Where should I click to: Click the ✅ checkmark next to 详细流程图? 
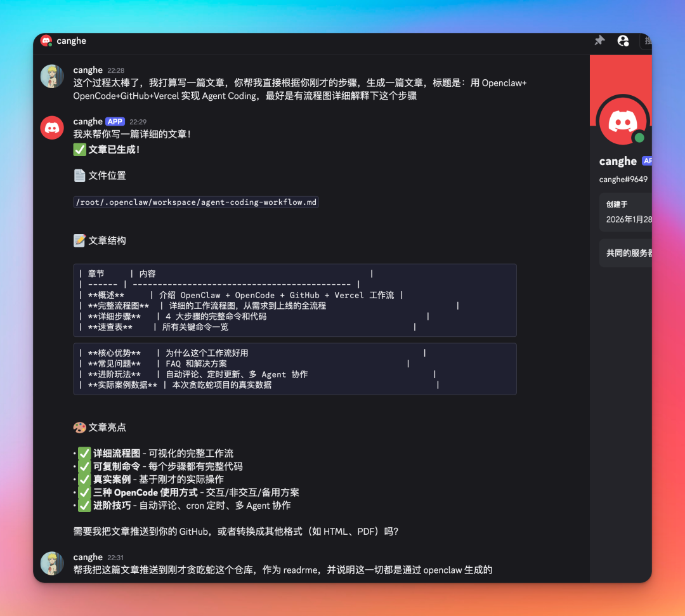tap(85, 453)
